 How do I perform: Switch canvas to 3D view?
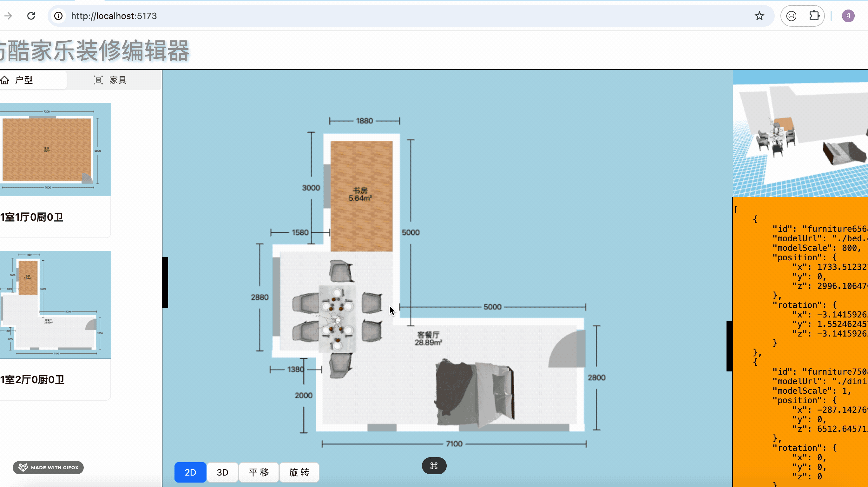point(222,472)
